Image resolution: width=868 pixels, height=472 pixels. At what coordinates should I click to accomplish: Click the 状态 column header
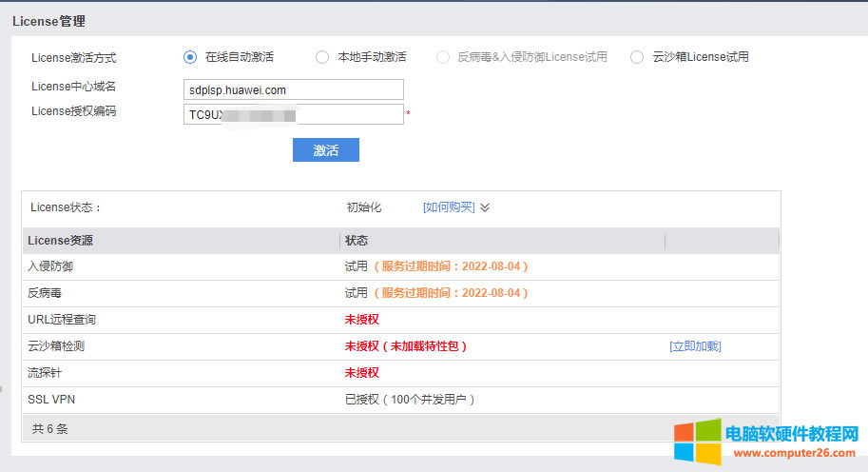(x=357, y=240)
